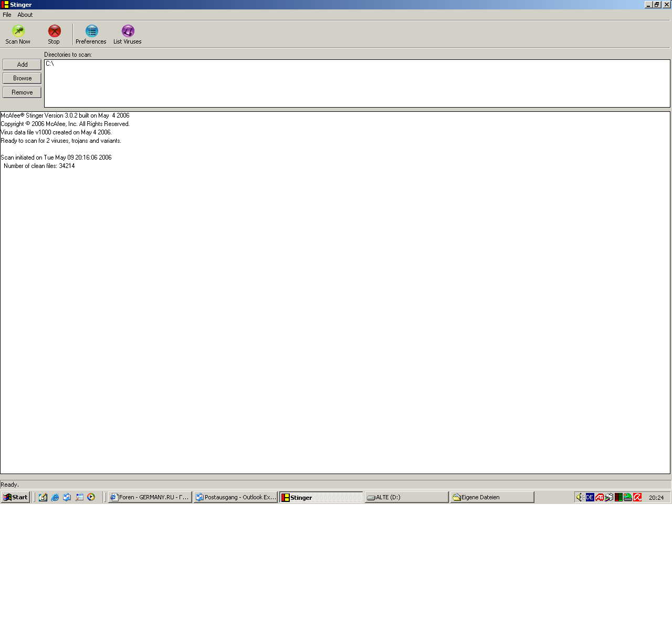Click the 'Scan initiated on Tue May 09' line
The height and width of the screenshot is (630, 672).
pos(56,157)
